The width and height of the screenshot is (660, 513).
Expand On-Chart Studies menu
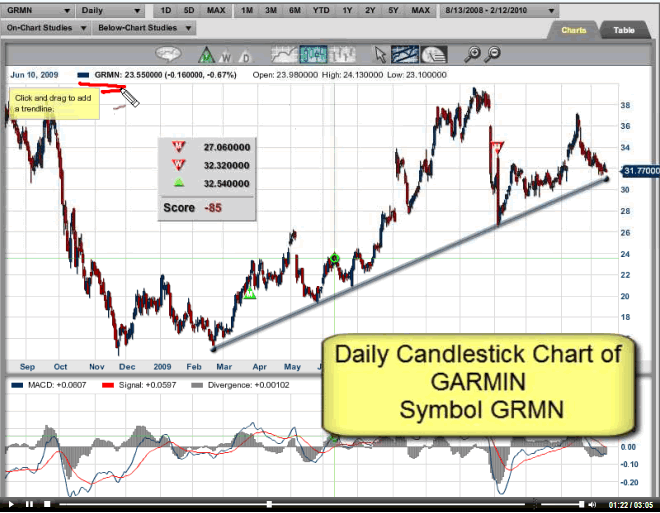click(x=46, y=28)
